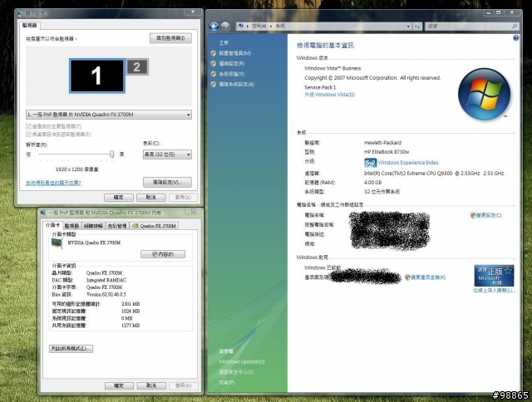Screen dimensions: 532x402
Task: Click 取消 in the display settings dialog
Action: 151,198
